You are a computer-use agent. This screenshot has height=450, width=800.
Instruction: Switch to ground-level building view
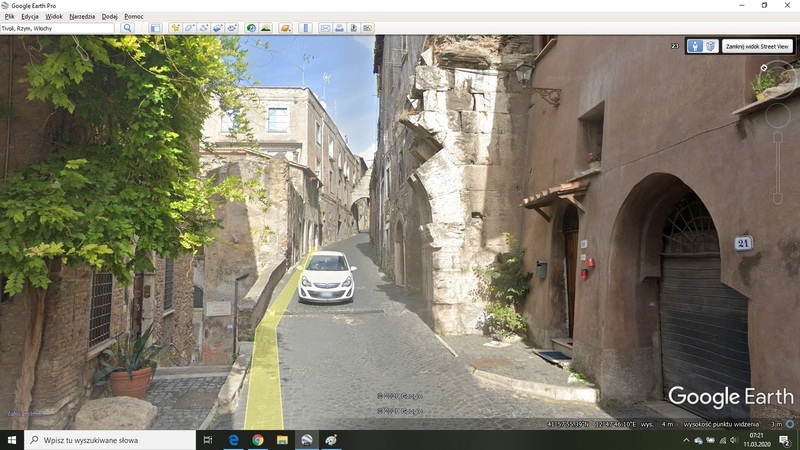710,46
